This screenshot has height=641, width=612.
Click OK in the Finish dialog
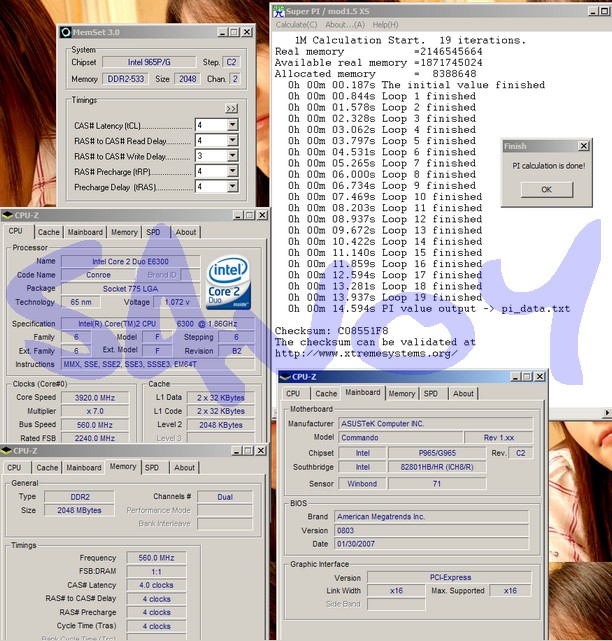(x=547, y=190)
